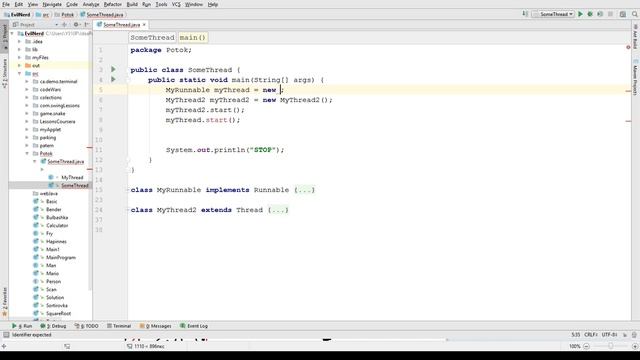Open the TODO tool window

click(x=87, y=326)
